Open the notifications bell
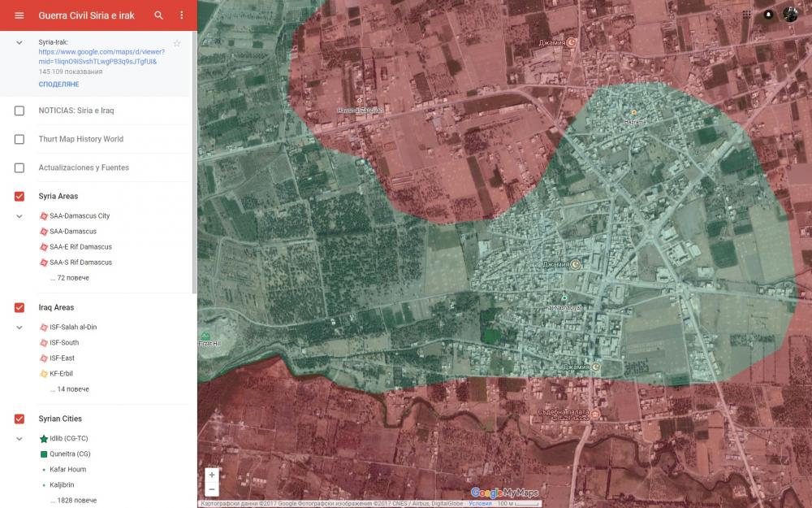This screenshot has height=508, width=812. [768, 15]
